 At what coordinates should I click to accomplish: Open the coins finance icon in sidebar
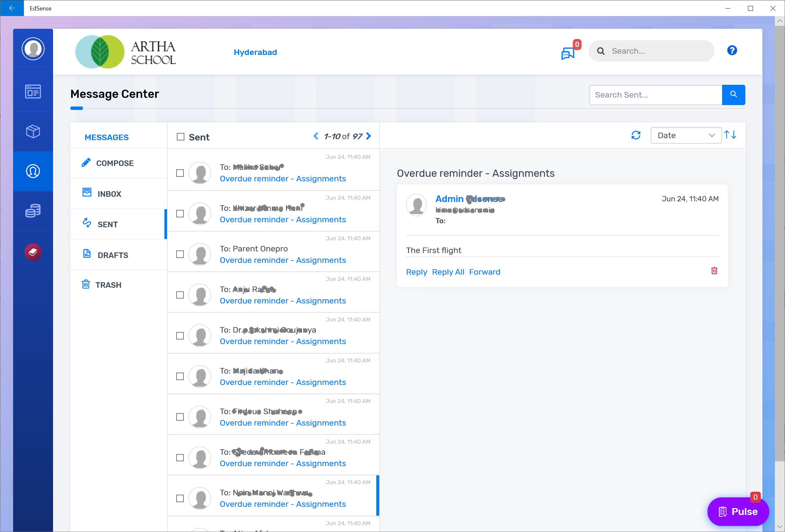pos(33,211)
